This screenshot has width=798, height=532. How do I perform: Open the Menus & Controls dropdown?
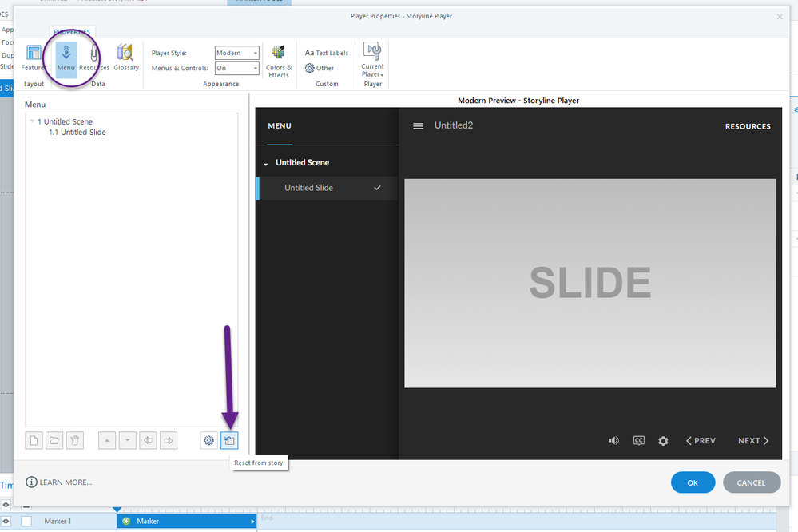(237, 68)
